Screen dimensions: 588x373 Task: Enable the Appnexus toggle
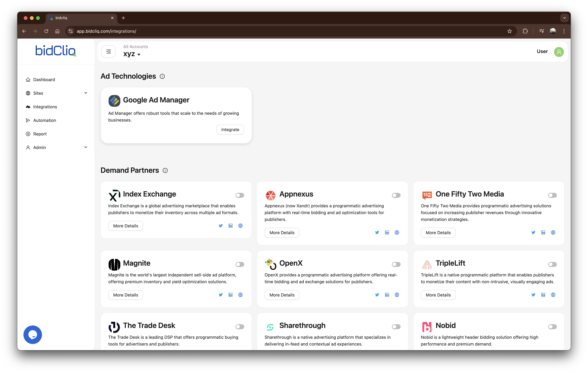396,195
